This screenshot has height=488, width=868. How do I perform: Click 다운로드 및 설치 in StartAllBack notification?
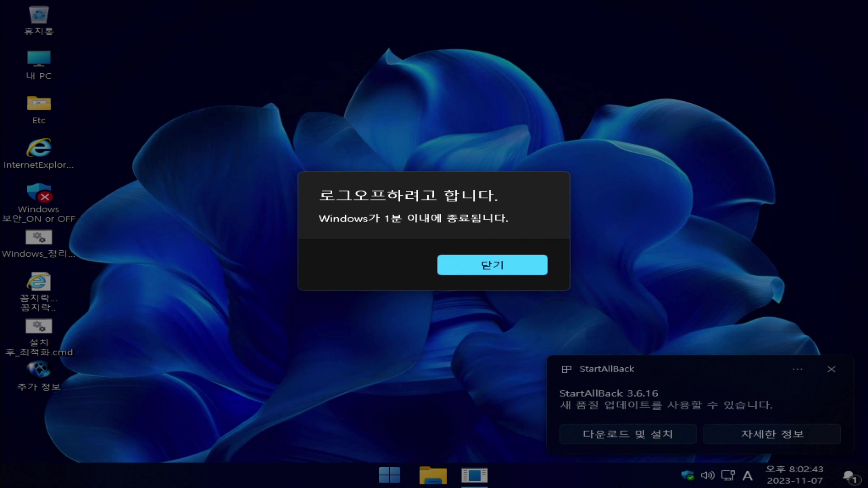(x=627, y=434)
